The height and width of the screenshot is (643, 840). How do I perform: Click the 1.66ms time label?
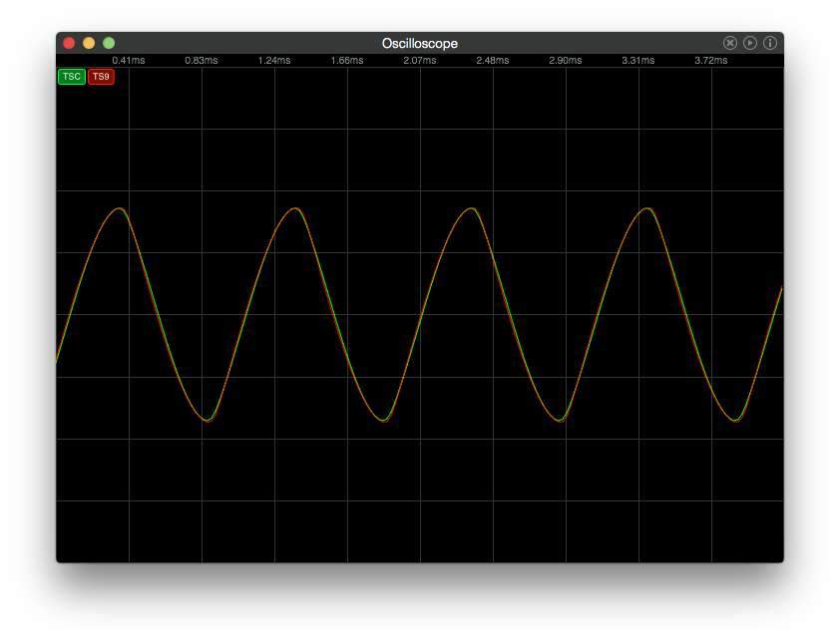(346, 61)
